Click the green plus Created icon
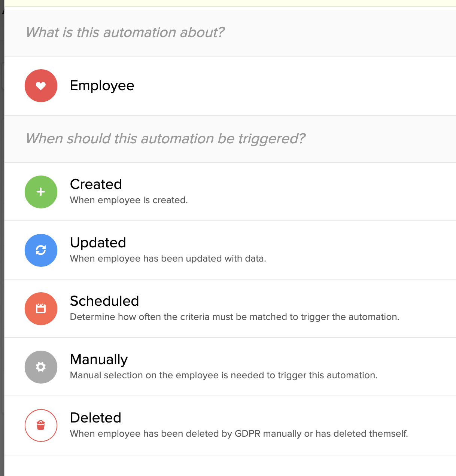The height and width of the screenshot is (476, 456). (41, 192)
